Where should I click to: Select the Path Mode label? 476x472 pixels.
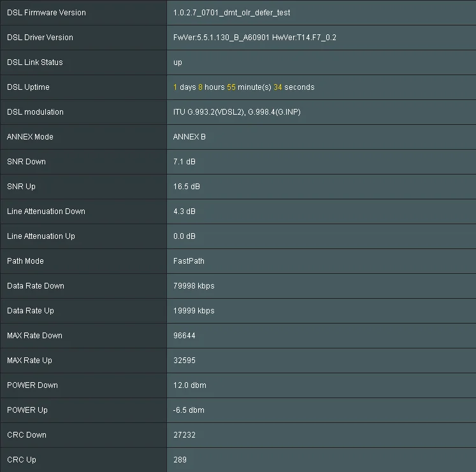25,261
